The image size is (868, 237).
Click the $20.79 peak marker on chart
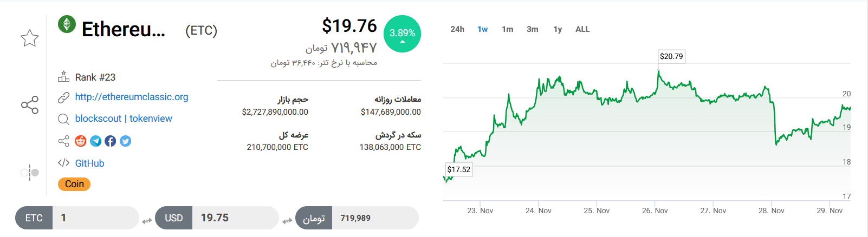(x=671, y=56)
